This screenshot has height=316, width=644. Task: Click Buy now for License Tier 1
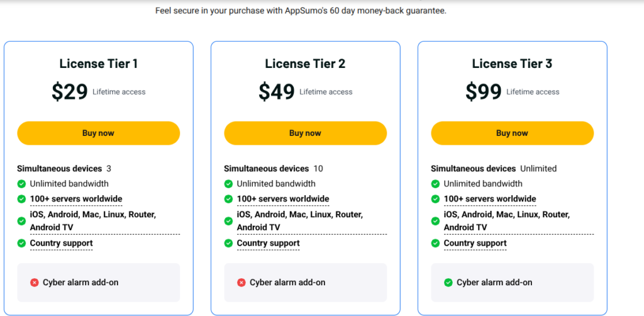pyautogui.click(x=98, y=133)
